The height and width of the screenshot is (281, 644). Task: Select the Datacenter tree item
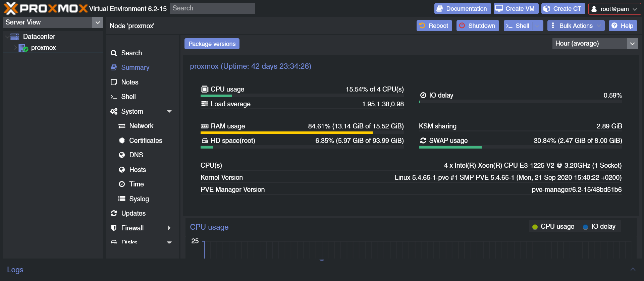tap(53, 37)
